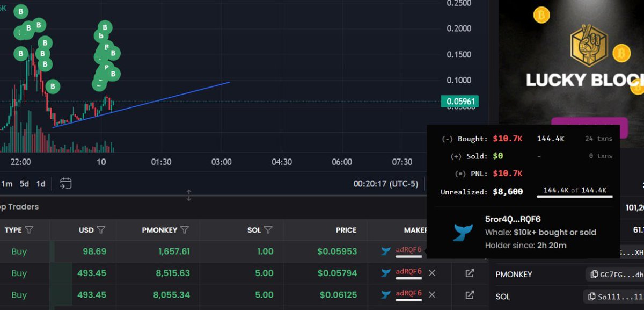Click the price $0.05953

pyautogui.click(x=336, y=251)
